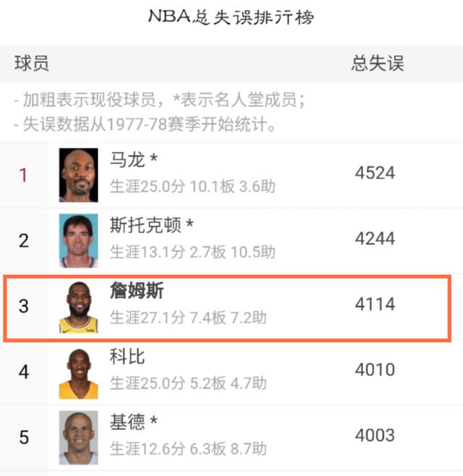
Task: Open 詹姆斯's player photo
Action: pyautogui.click(x=78, y=307)
